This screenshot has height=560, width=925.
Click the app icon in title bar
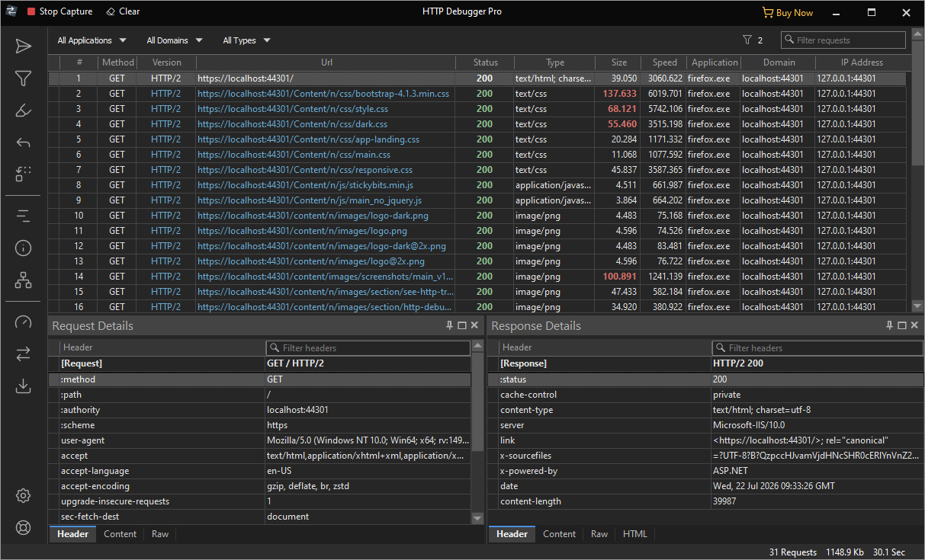point(11,11)
